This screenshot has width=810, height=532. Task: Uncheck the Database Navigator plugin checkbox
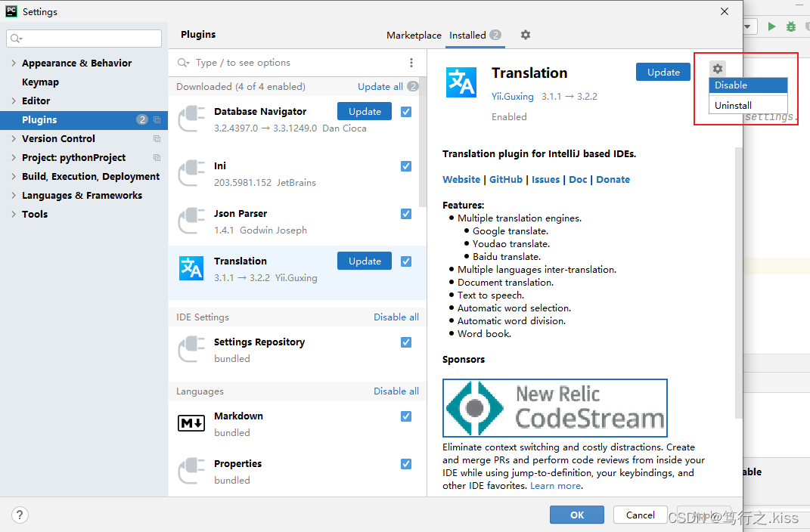pos(406,111)
